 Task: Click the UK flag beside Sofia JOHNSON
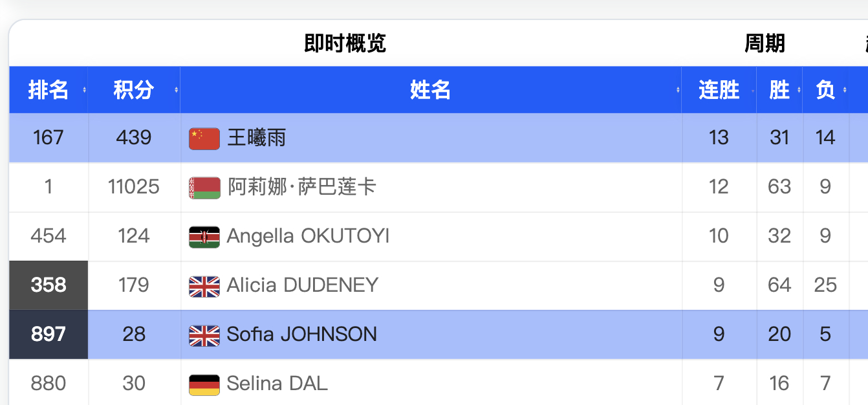(204, 334)
